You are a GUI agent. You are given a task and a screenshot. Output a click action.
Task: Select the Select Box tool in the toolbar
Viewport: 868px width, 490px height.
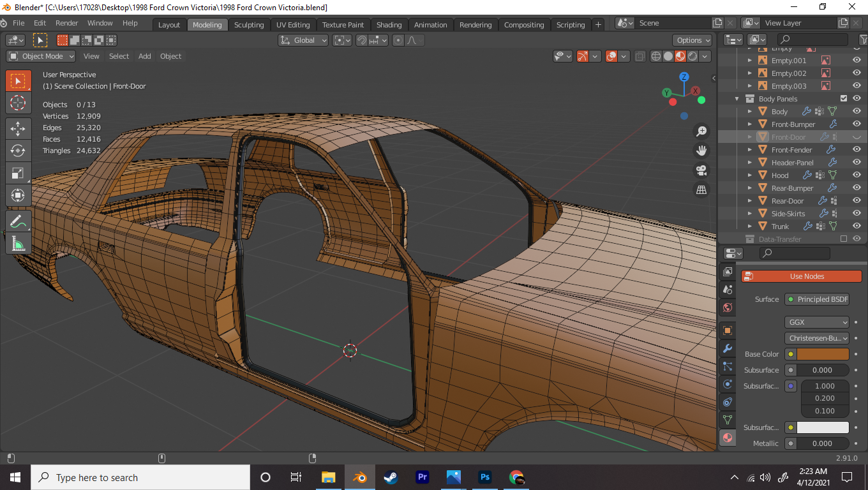(x=19, y=81)
